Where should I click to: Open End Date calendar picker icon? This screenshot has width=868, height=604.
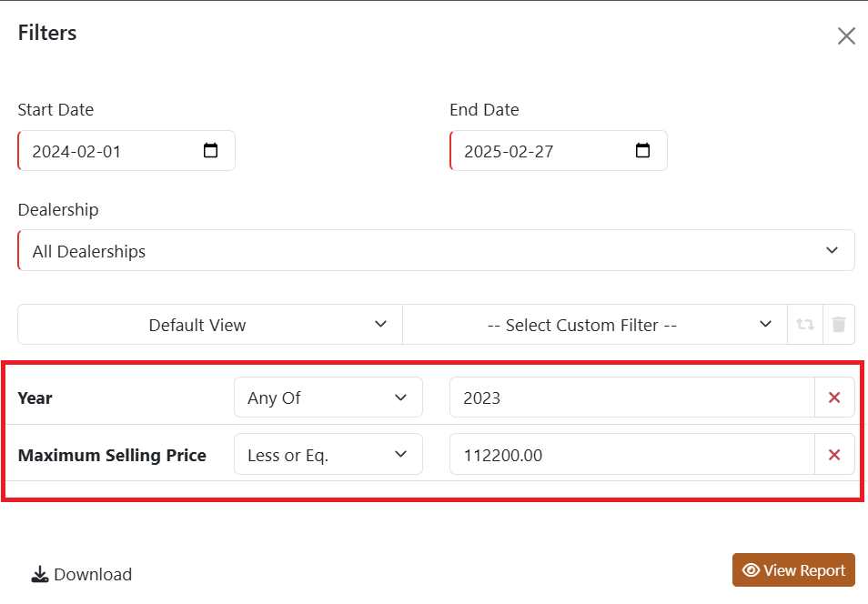[x=643, y=151]
